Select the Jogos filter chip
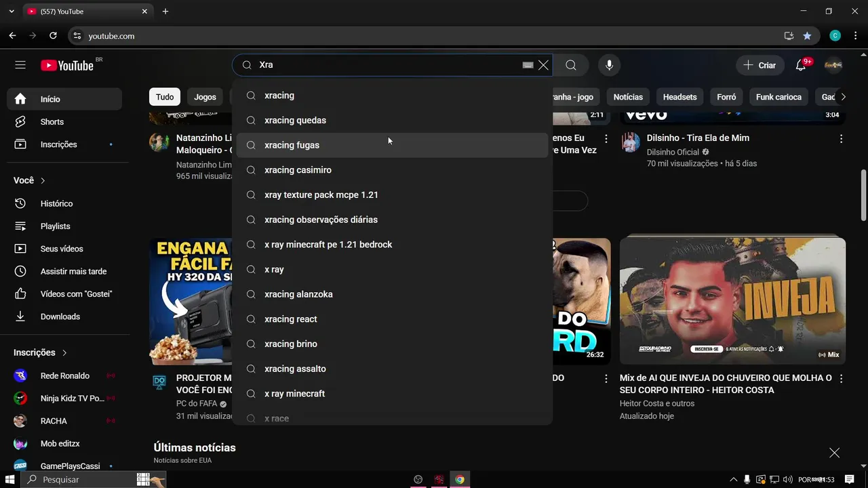Image resolution: width=868 pixels, height=488 pixels. [x=205, y=97]
